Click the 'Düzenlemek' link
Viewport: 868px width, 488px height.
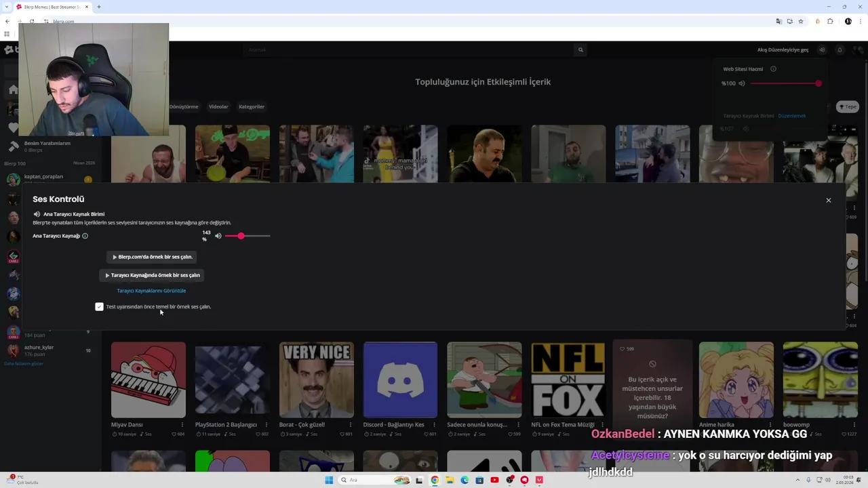(x=792, y=116)
